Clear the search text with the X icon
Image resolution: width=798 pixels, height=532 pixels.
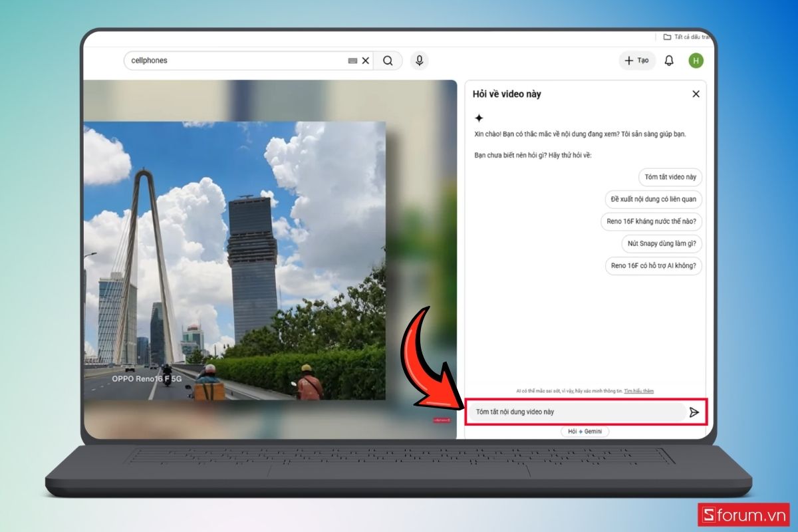tap(365, 61)
